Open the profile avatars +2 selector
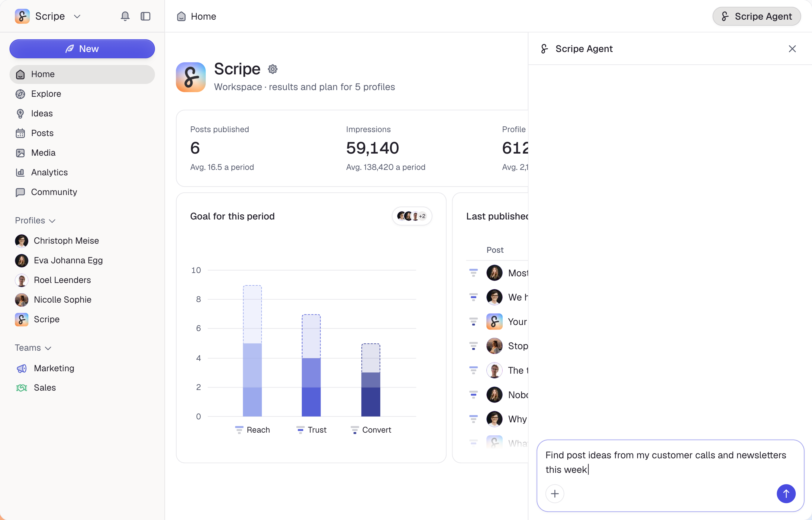The width and height of the screenshot is (812, 520). pyautogui.click(x=412, y=216)
